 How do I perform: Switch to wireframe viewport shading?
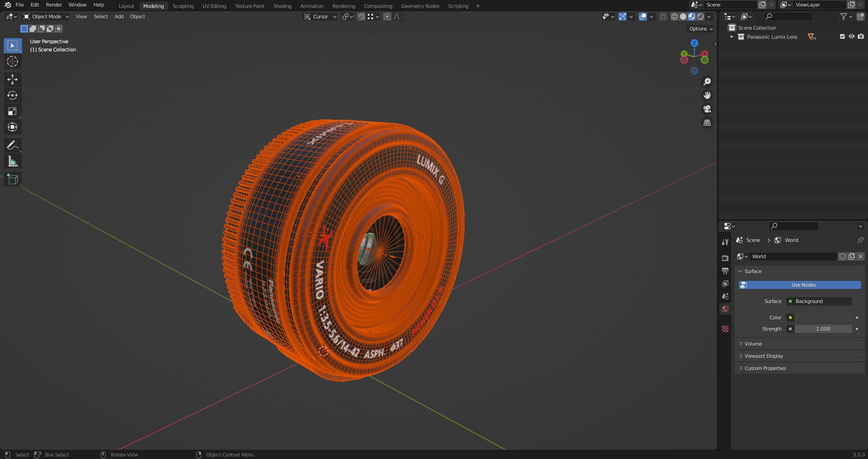(675, 17)
